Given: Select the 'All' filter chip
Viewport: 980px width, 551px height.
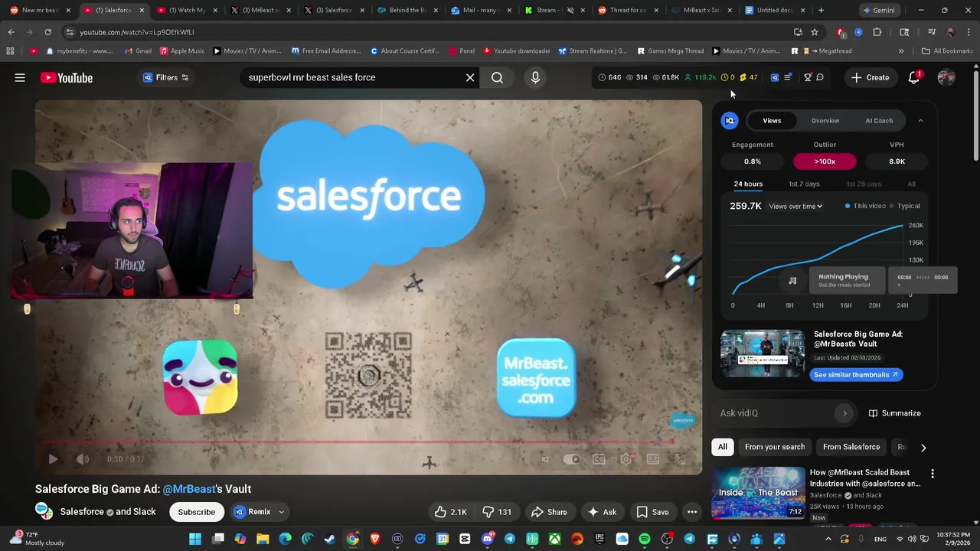Looking at the screenshot, I should pos(722,447).
